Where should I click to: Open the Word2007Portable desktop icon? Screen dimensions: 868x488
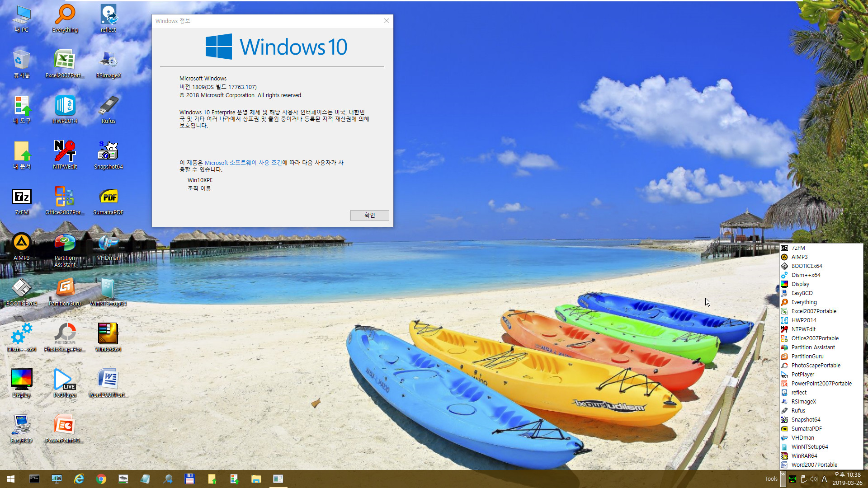(108, 384)
